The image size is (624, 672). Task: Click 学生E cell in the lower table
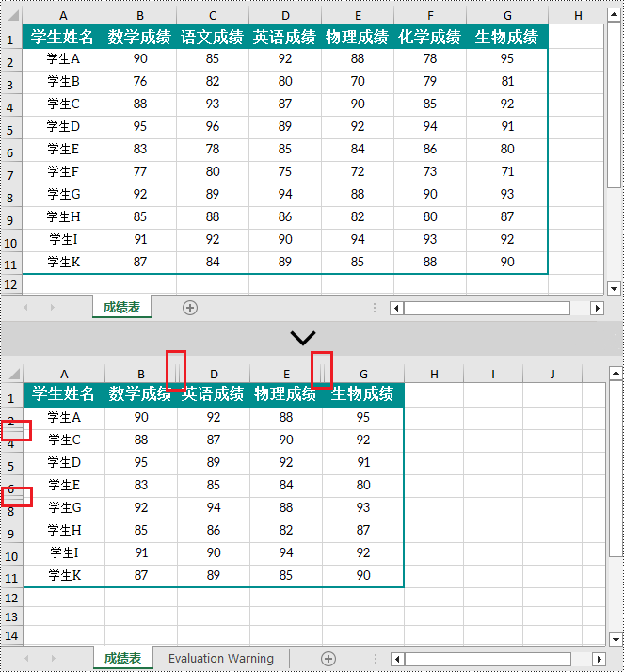tap(64, 485)
